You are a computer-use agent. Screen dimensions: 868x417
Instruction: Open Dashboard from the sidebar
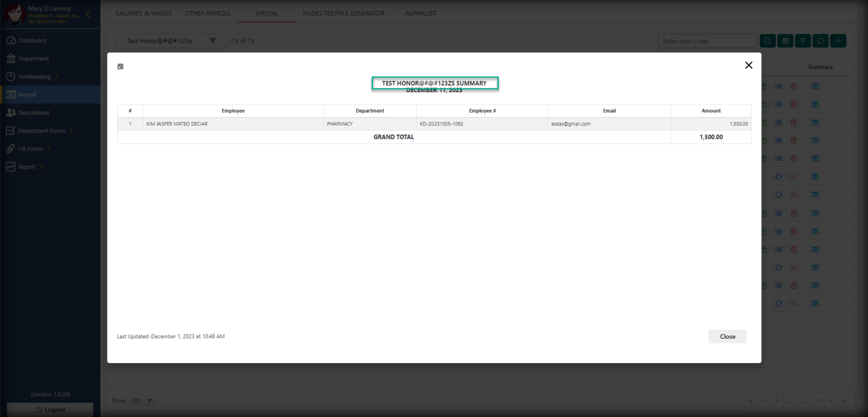pyautogui.click(x=33, y=41)
